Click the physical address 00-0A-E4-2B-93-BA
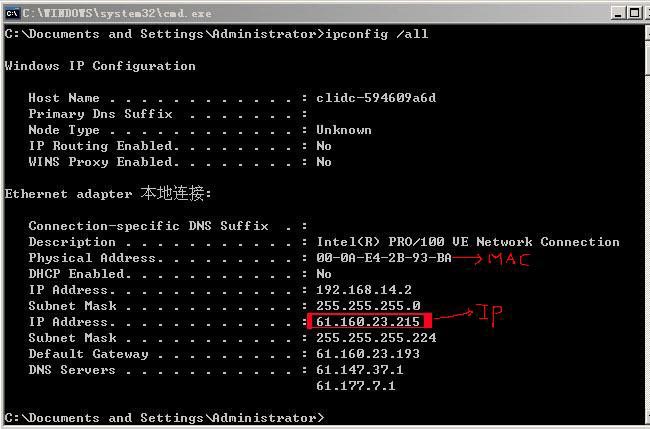Image resolution: width=650 pixels, height=429 pixels. pyautogui.click(x=384, y=258)
